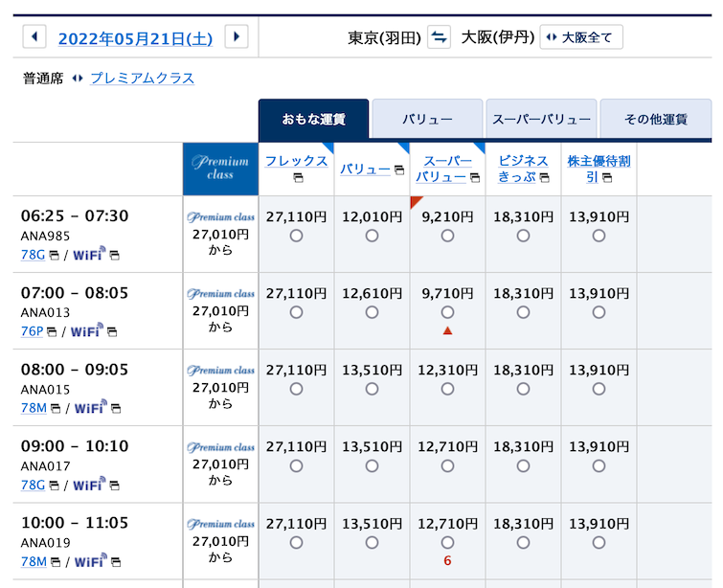Open popup icon beside 78G on ANA985
Screen dimensions: 723x588
[54, 255]
